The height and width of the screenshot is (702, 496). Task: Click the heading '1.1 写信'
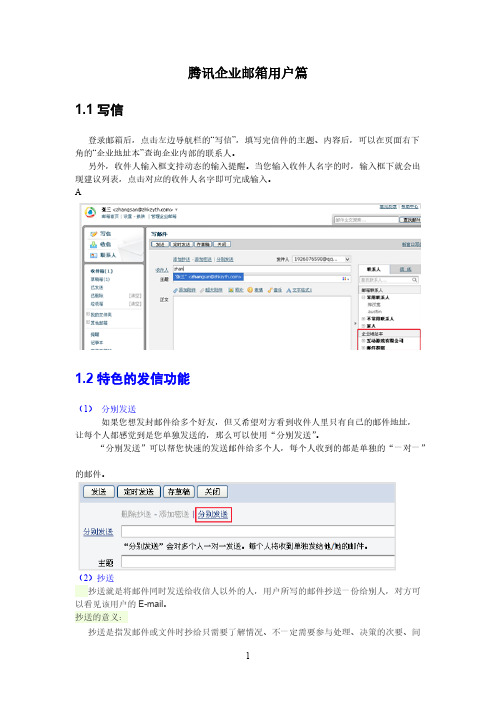pyautogui.click(x=99, y=110)
